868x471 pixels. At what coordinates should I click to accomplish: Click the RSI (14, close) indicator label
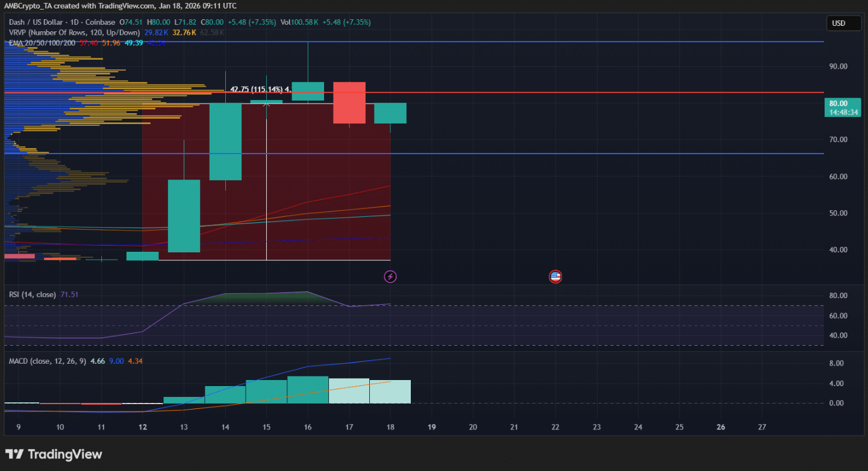click(x=33, y=295)
